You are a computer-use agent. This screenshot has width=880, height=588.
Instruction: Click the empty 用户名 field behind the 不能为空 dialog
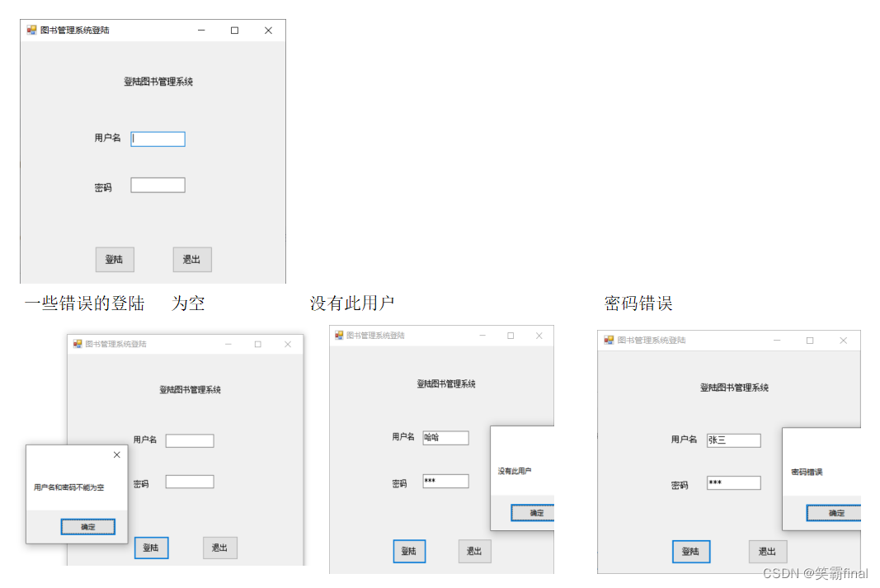(x=190, y=441)
